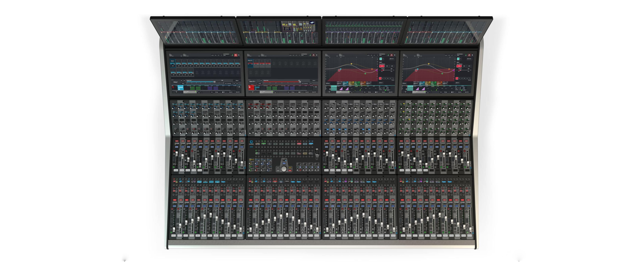Click green EQ band node on right EQ graph
The image size is (644, 262).
442,73
